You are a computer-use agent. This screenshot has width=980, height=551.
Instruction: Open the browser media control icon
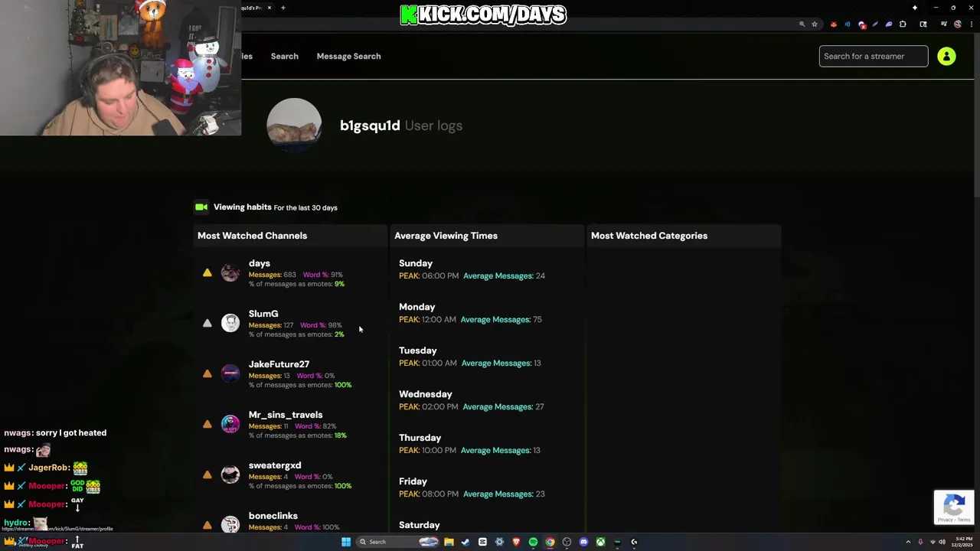coord(943,24)
